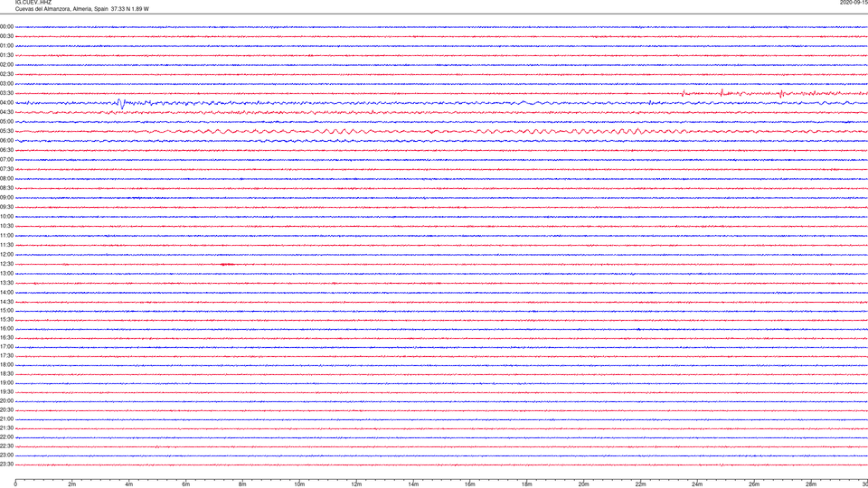Click the station code IG.CUEV..HHZ header
The width and height of the screenshot is (868, 488).
point(33,3)
